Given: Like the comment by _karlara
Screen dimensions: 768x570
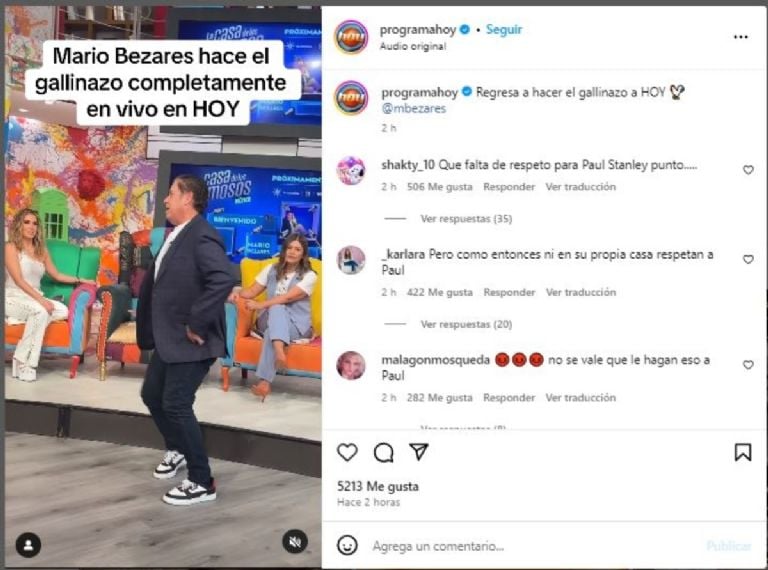Looking at the screenshot, I should [x=748, y=259].
